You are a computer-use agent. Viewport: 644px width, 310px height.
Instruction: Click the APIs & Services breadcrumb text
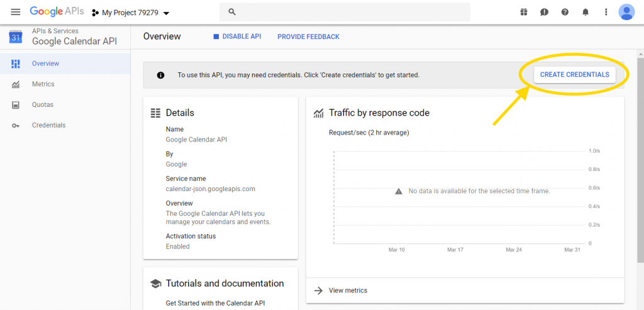pyautogui.click(x=55, y=31)
